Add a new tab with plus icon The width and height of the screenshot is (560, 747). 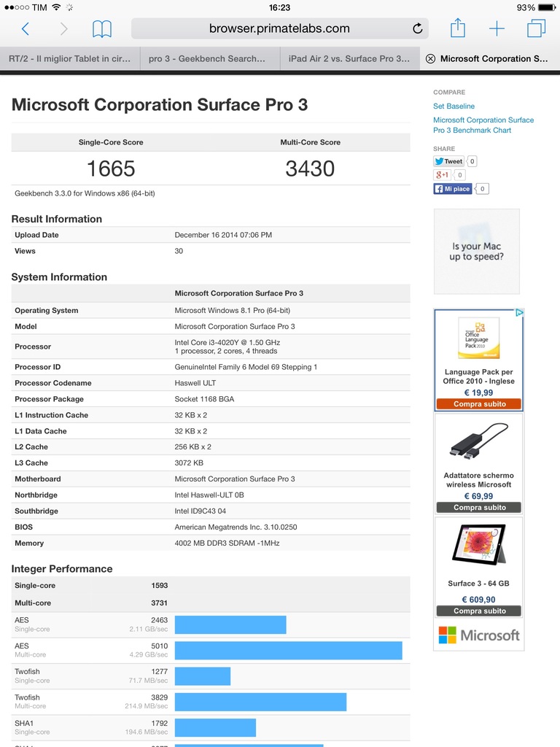(x=497, y=29)
